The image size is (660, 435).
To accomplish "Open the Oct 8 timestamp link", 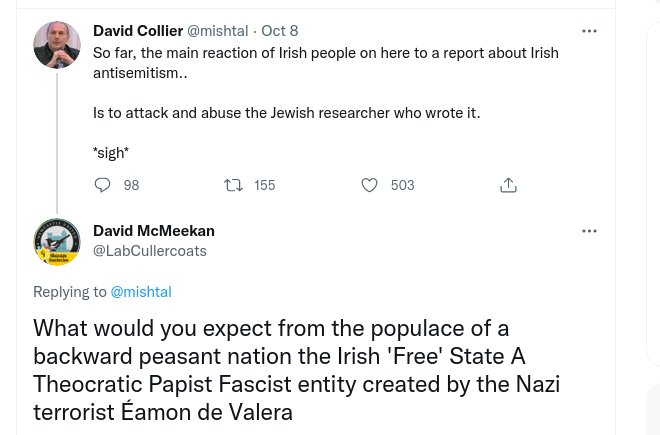I will (x=279, y=31).
